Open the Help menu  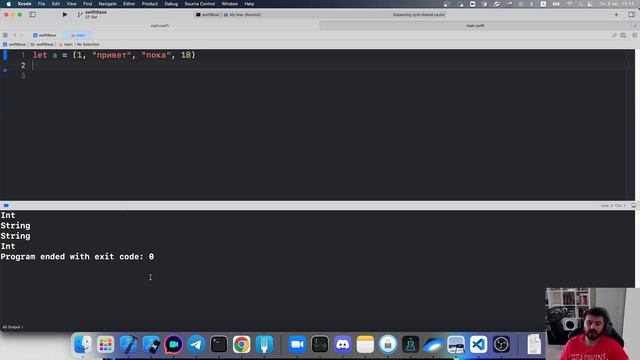[x=249, y=4]
